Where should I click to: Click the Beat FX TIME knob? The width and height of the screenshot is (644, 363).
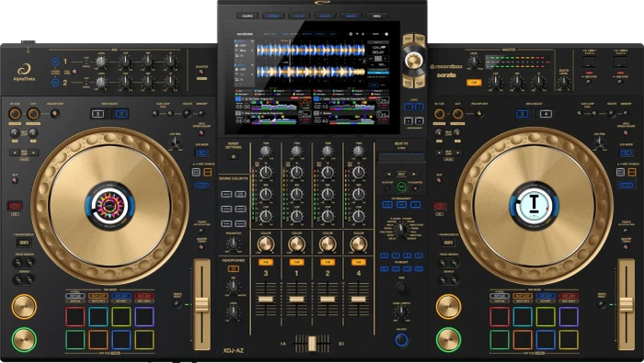(401, 287)
